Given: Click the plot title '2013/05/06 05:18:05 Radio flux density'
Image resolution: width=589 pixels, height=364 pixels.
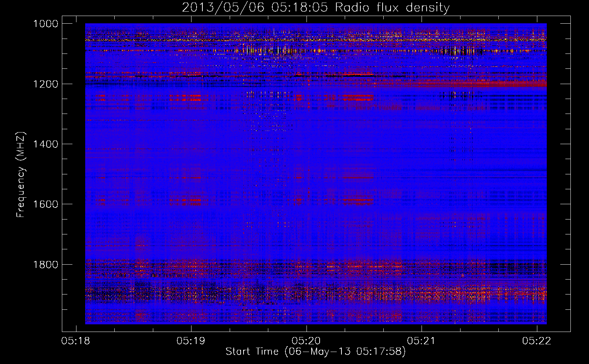Looking at the screenshot, I should coord(316,8).
